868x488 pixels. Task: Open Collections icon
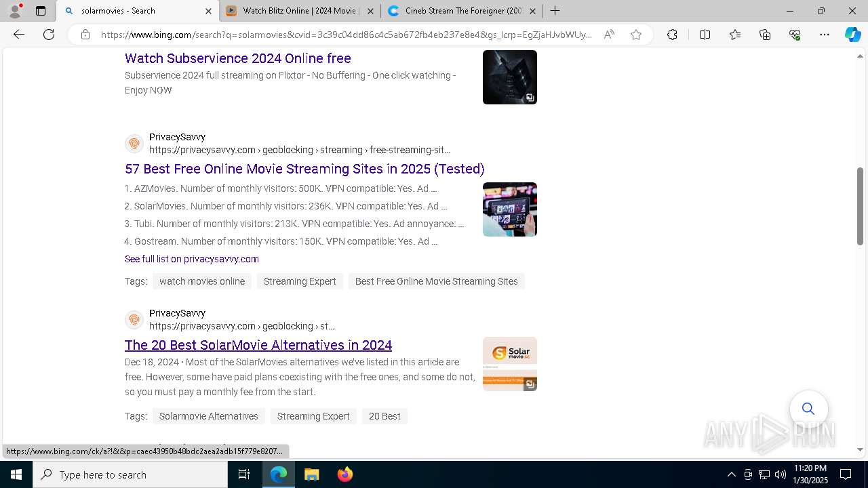(765, 35)
